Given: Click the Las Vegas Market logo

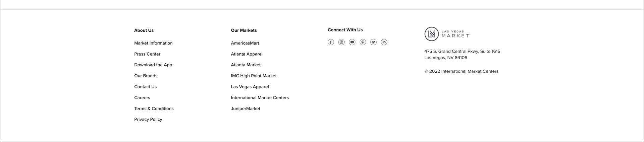Looking at the screenshot, I should click(447, 34).
